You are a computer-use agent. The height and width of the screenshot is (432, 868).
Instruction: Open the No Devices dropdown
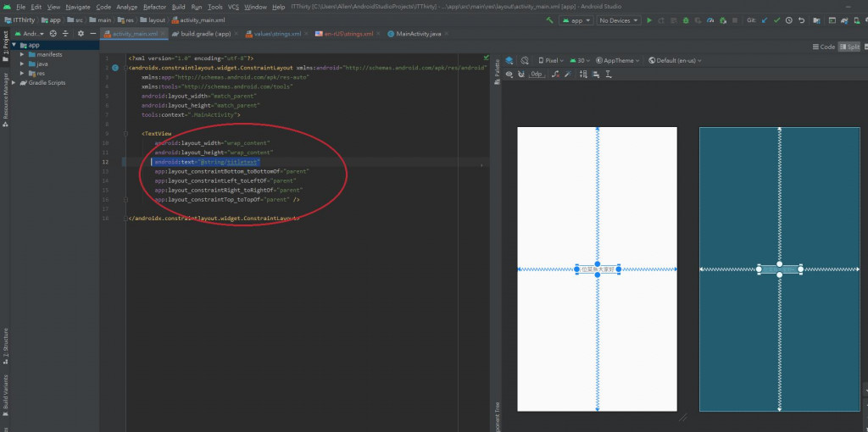618,19
